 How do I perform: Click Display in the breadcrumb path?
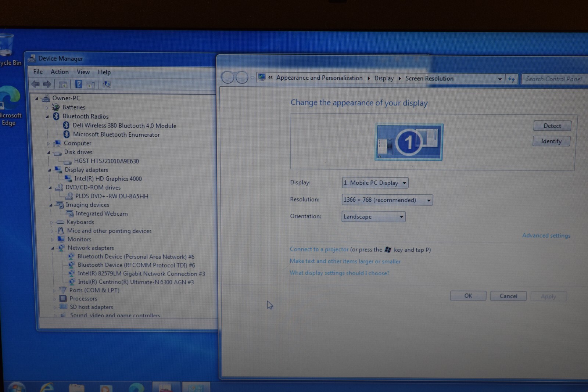tap(384, 78)
